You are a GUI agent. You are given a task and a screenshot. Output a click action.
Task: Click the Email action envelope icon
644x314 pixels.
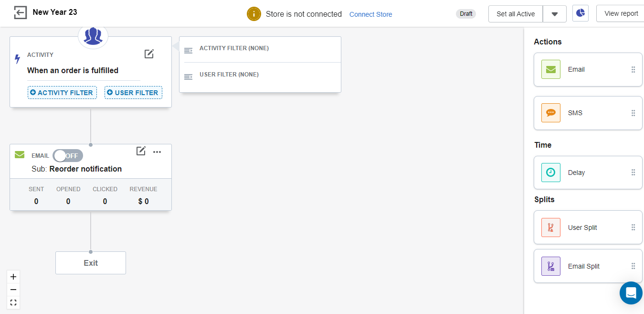point(551,69)
